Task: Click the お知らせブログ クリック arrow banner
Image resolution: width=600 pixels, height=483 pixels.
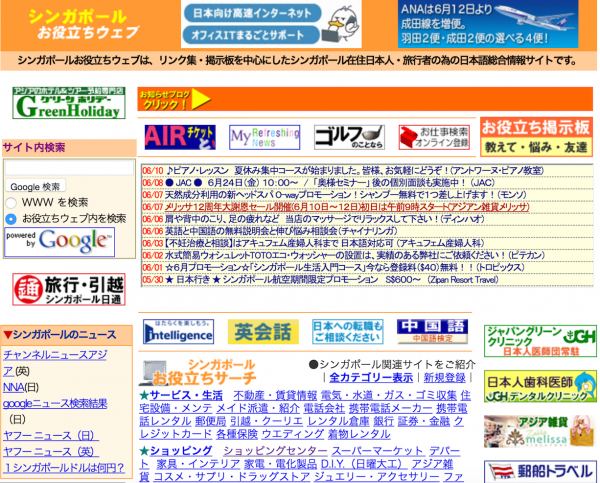Action: point(174,99)
